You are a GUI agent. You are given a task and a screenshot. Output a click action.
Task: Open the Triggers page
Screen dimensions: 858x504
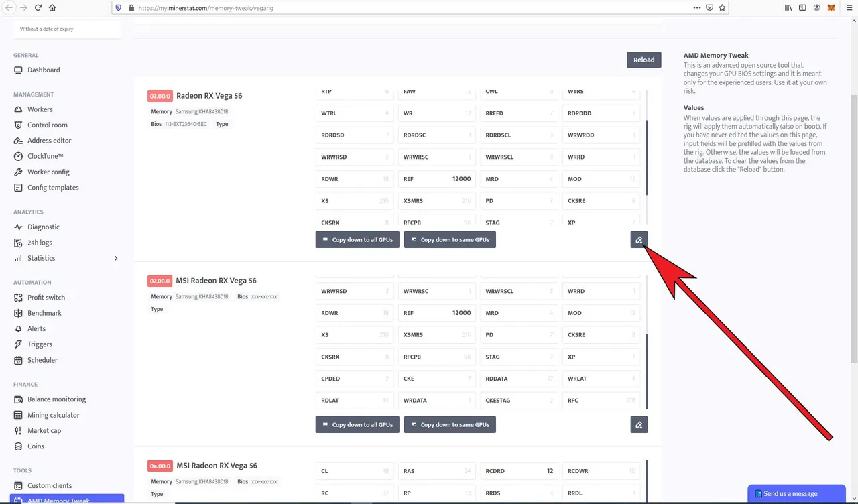point(40,344)
